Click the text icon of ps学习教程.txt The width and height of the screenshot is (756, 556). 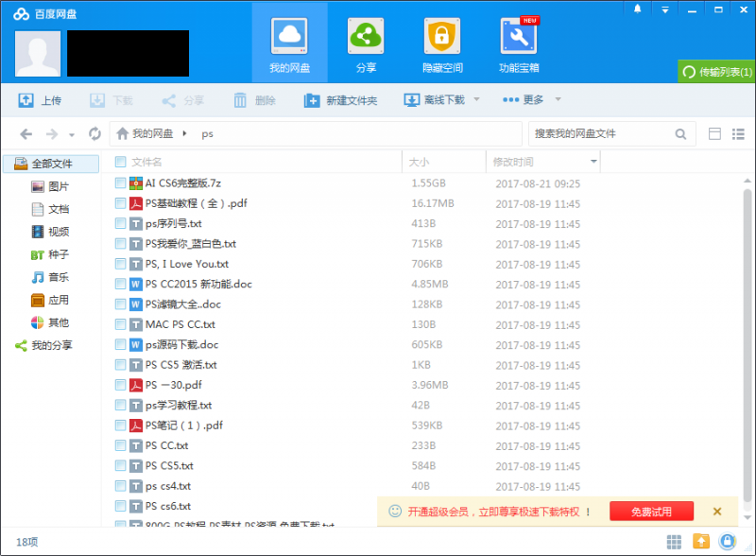coord(136,406)
